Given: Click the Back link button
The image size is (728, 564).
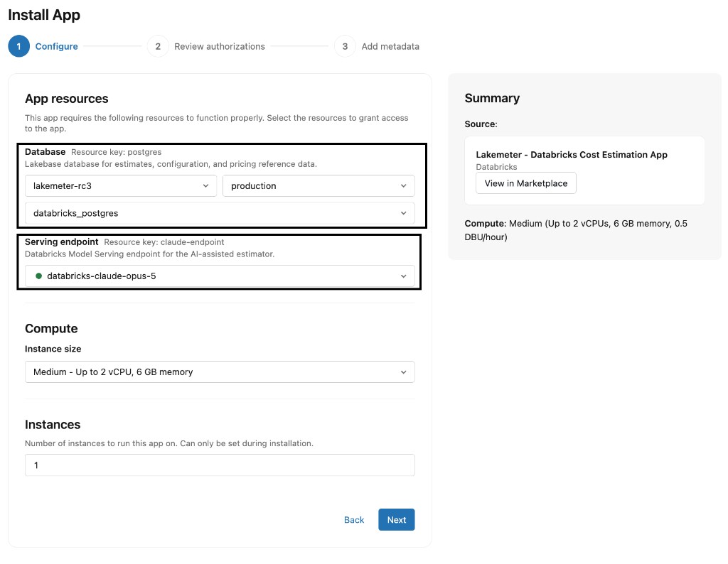Looking at the screenshot, I should click(354, 520).
